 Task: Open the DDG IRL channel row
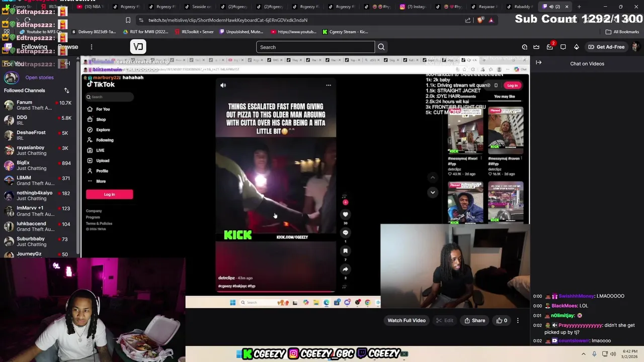pos(39,120)
